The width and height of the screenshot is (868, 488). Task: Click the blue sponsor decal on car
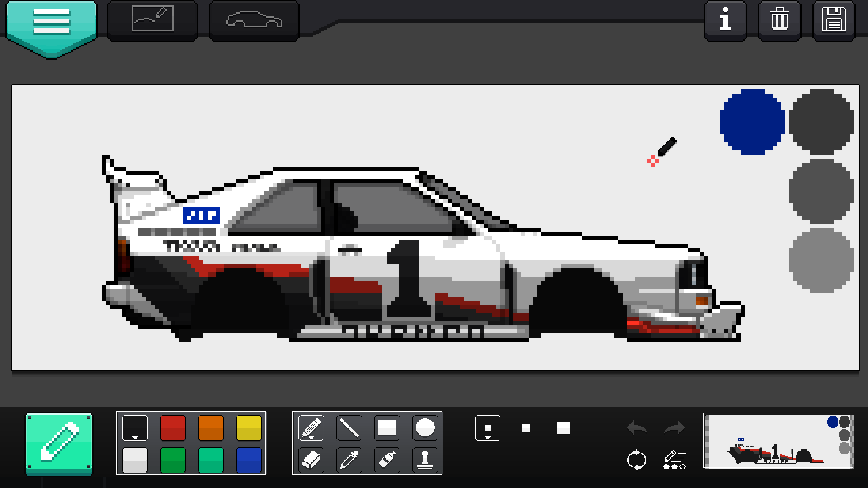tap(201, 216)
